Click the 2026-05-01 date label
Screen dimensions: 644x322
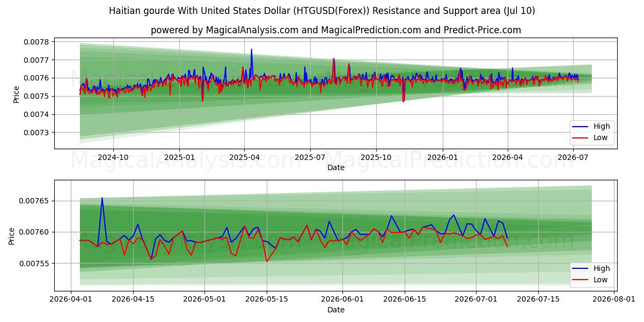pyautogui.click(x=205, y=300)
